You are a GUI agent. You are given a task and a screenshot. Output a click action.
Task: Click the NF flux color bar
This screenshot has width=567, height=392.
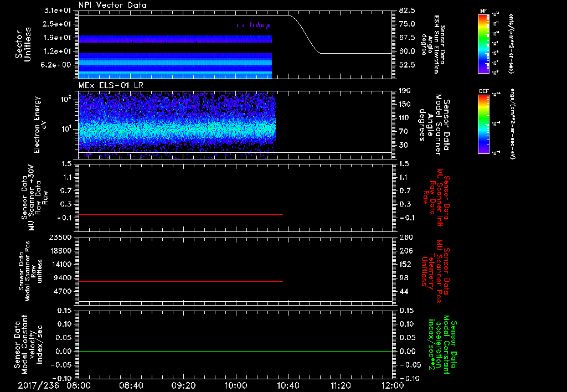click(x=483, y=43)
